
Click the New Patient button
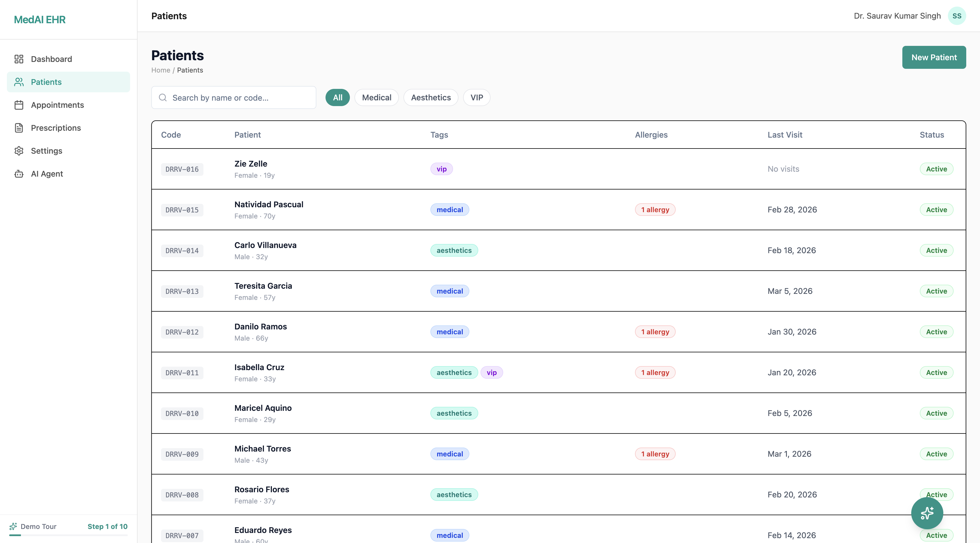coord(934,57)
